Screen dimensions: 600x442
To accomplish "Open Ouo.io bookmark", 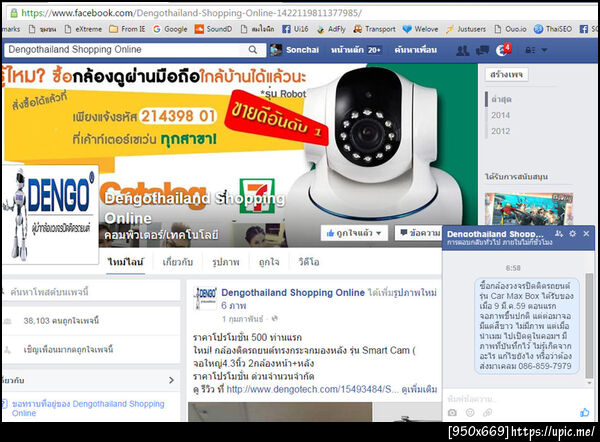I will (510, 29).
